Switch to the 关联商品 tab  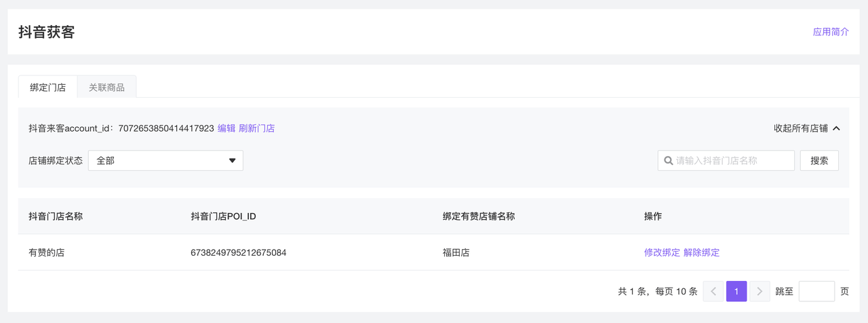click(x=106, y=88)
